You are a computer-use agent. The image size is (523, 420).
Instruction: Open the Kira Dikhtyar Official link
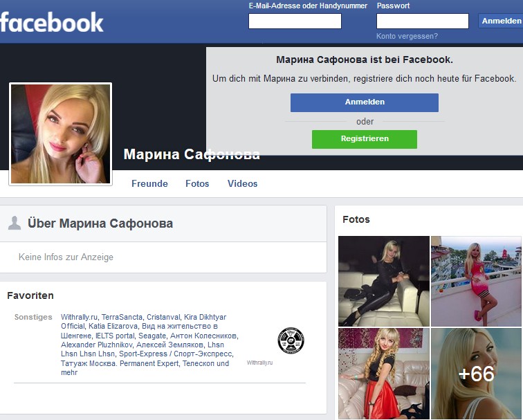(x=205, y=317)
